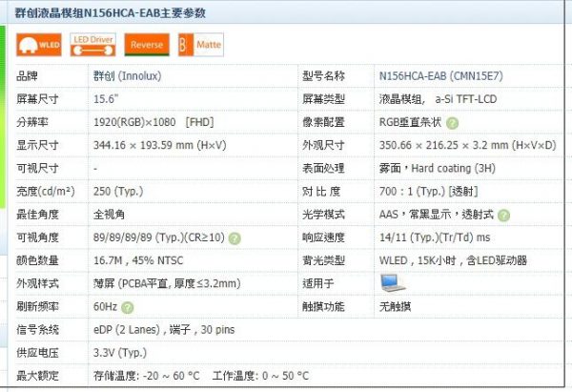Select color value 16.7M , 45% NTSC
This screenshot has height=392, width=572.
click(138, 260)
